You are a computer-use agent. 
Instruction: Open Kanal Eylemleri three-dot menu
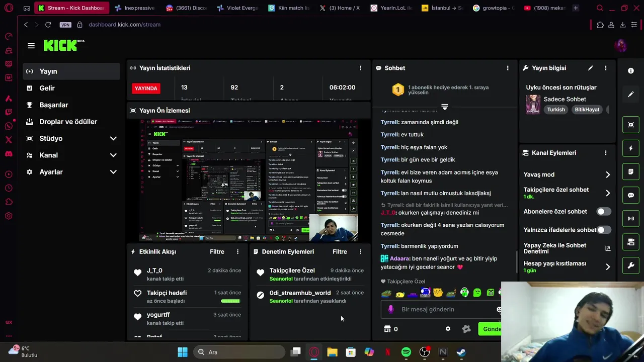(x=606, y=153)
